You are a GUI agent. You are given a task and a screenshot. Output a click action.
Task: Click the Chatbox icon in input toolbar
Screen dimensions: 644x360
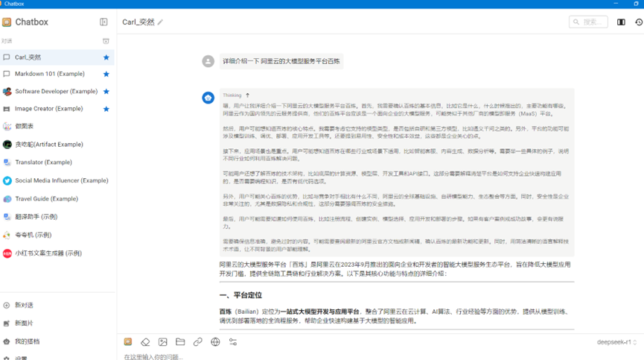[x=128, y=342]
